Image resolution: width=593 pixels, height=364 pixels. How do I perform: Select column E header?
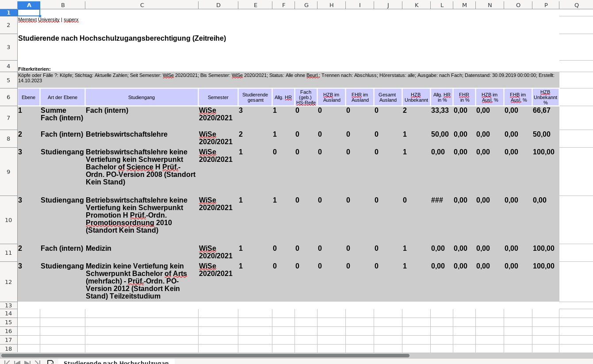click(255, 5)
